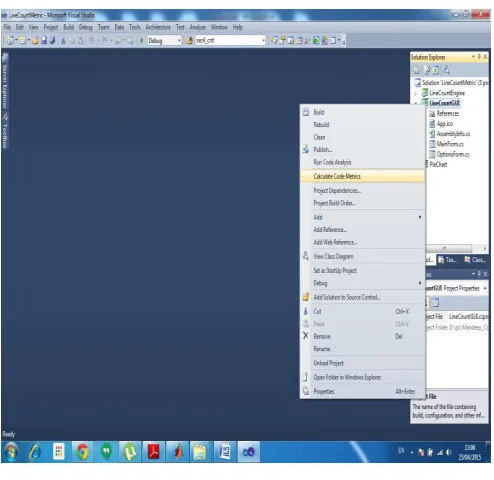Select Run Code Analysis

click(363, 162)
